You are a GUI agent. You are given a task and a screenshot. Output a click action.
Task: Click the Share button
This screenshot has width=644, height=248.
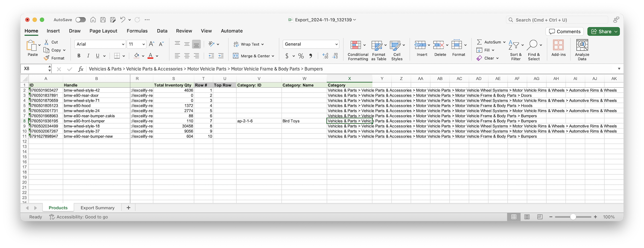(603, 31)
